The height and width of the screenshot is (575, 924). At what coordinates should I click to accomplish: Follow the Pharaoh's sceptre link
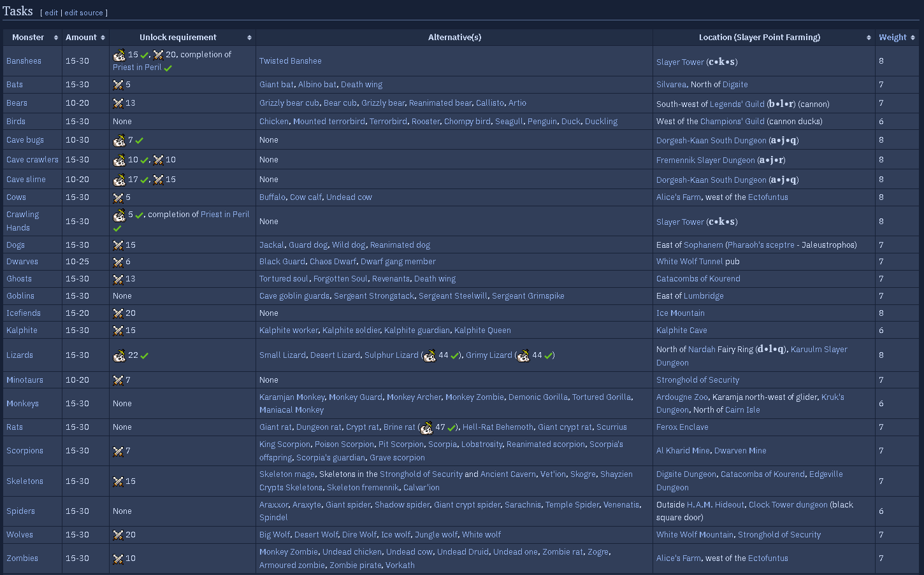point(762,245)
